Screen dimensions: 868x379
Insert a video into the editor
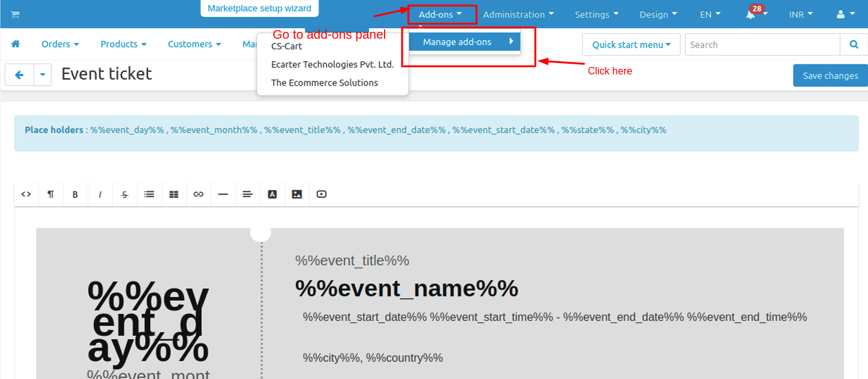coord(321,195)
